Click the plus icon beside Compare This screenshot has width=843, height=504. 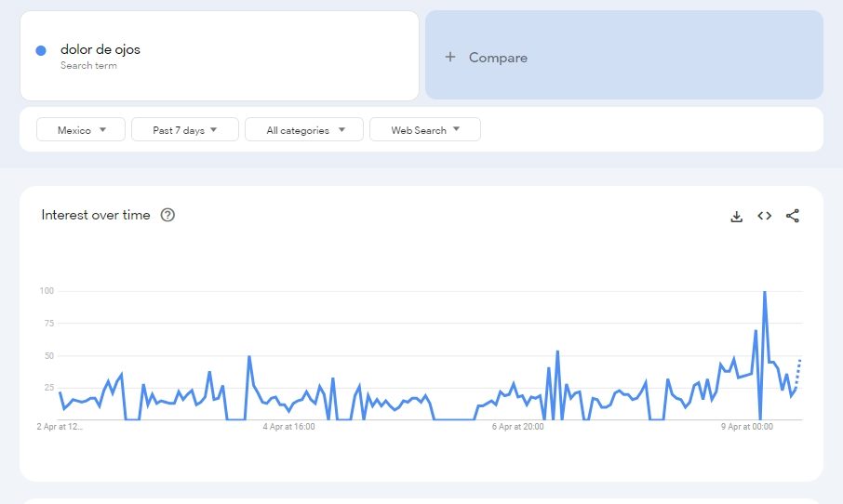tap(450, 57)
